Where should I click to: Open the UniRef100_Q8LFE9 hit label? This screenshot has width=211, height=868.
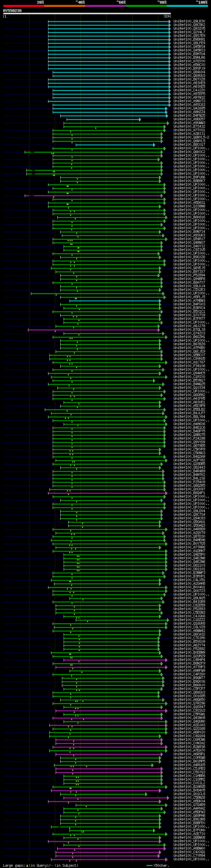(x=189, y=43)
